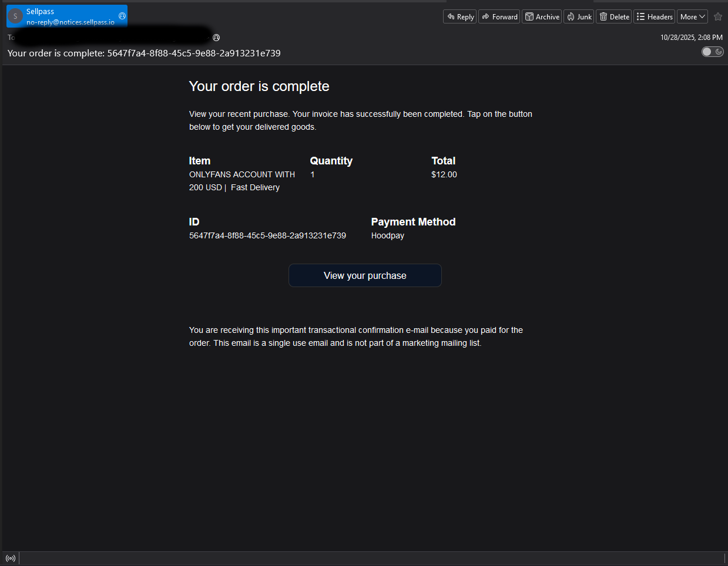
Task: Click the order ID under the ID heading
Action: click(x=267, y=235)
